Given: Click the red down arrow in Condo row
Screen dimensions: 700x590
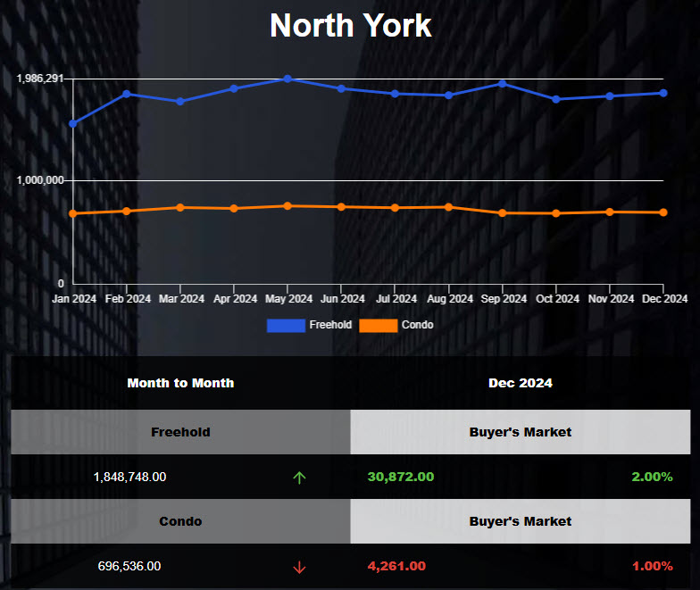Looking at the screenshot, I should 299,567.
